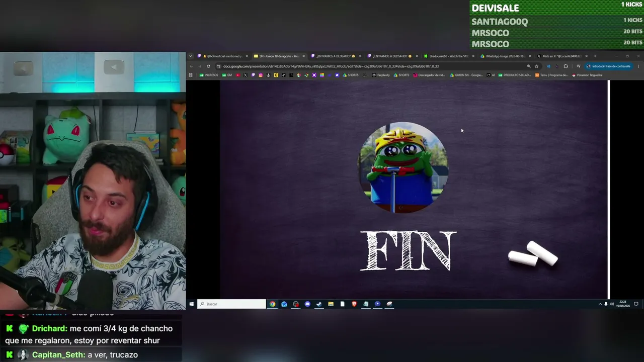Image resolution: width=644 pixels, height=362 pixels.
Task: Open the INGRESOS bookmark
Action: [x=209, y=75]
